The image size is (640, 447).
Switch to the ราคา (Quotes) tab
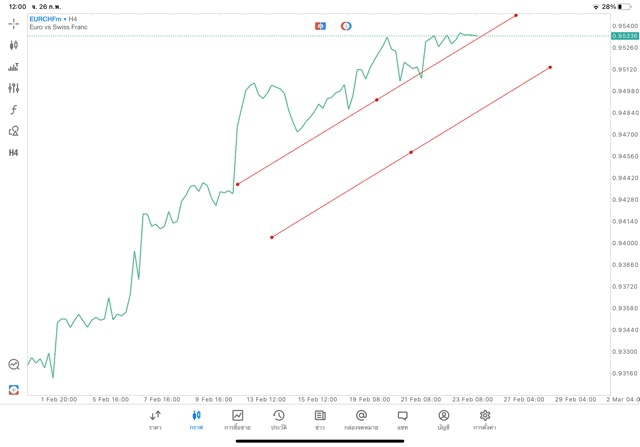[x=155, y=419]
